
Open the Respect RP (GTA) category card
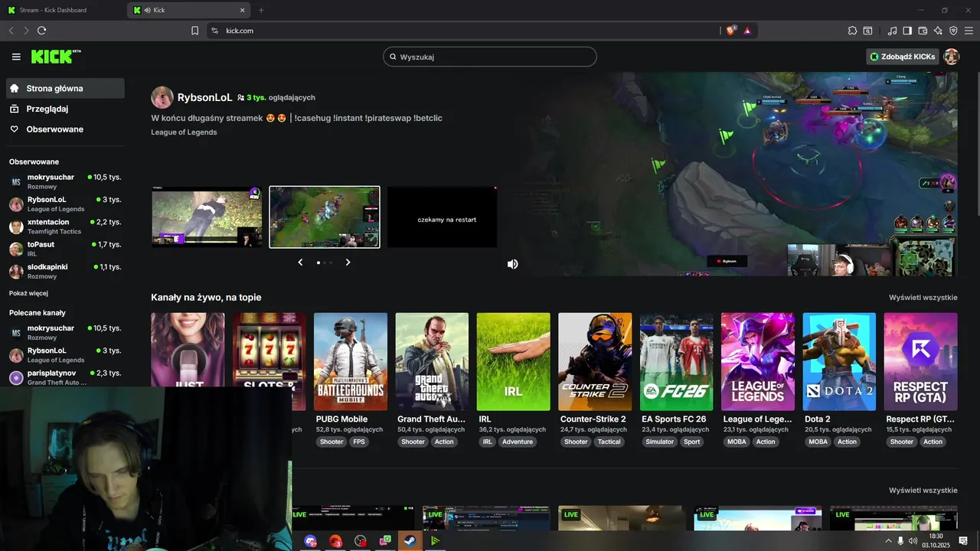[920, 361]
